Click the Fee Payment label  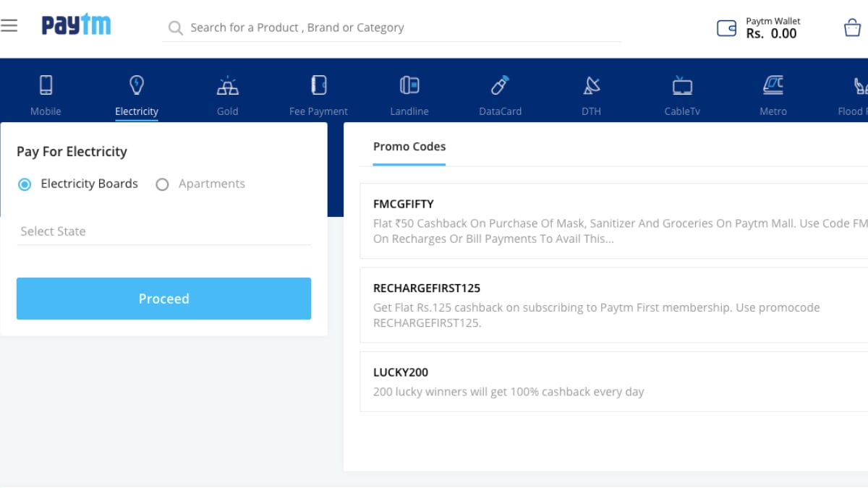pos(318,111)
